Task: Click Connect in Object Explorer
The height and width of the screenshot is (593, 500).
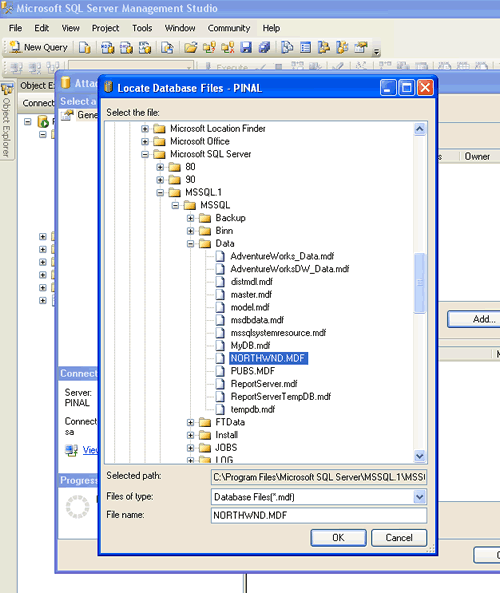Action: (x=38, y=103)
